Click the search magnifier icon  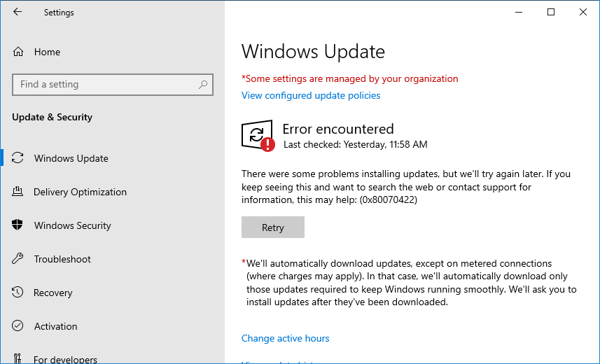203,84
